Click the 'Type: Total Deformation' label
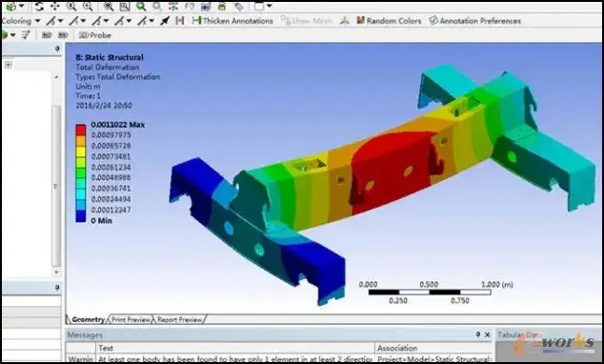The width and height of the screenshot is (604, 364). pos(118,76)
